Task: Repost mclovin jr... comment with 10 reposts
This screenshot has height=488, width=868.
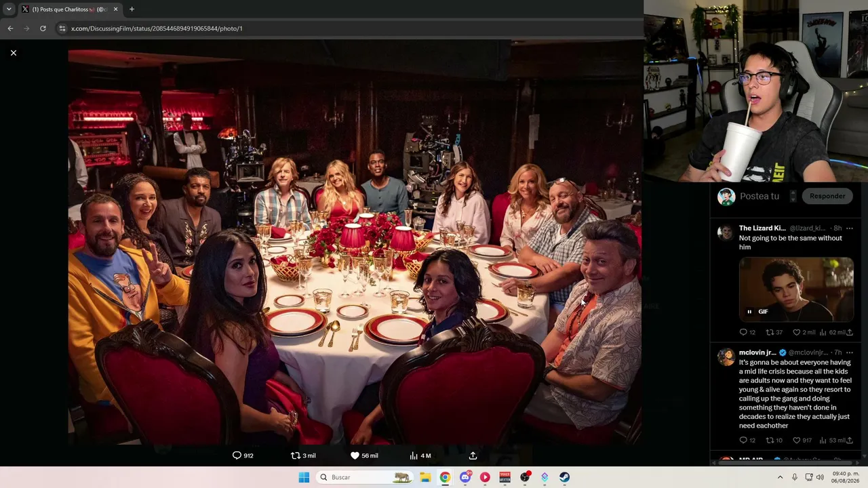Action: point(774,441)
